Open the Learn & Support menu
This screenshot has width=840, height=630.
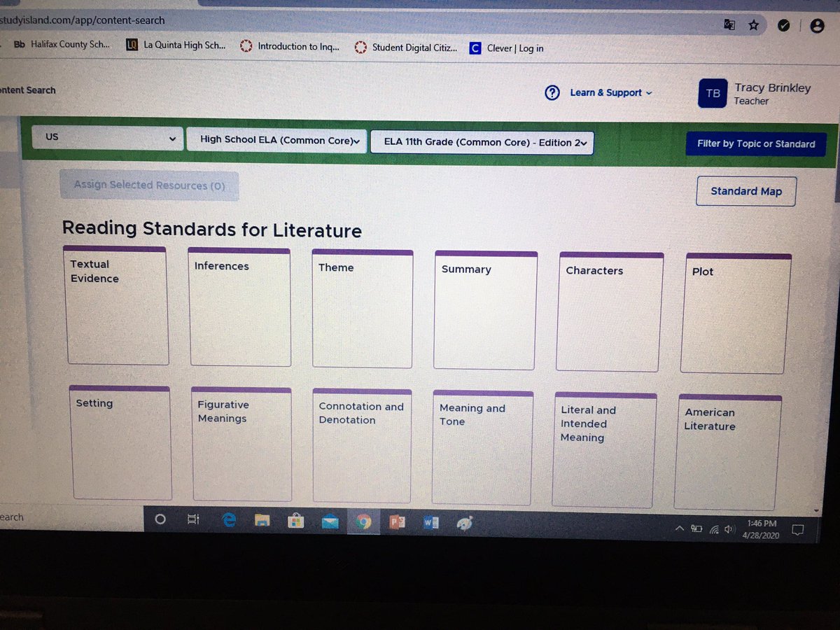click(610, 92)
